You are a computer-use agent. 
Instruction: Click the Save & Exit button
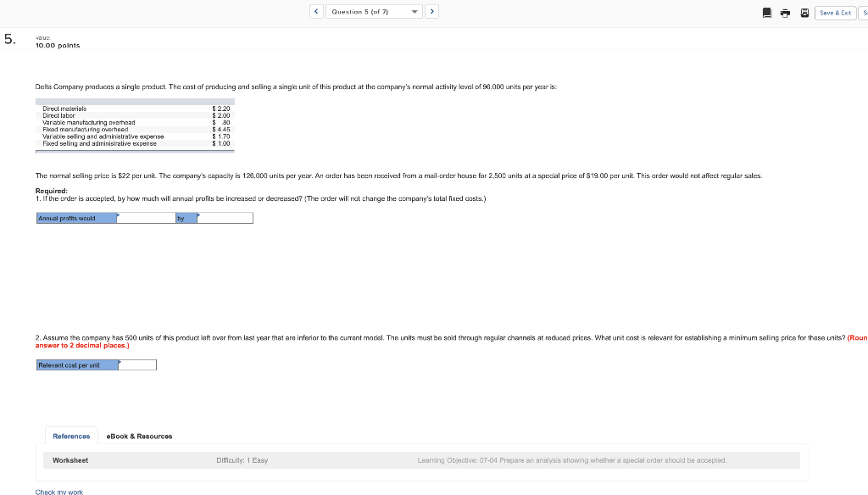[x=835, y=13]
